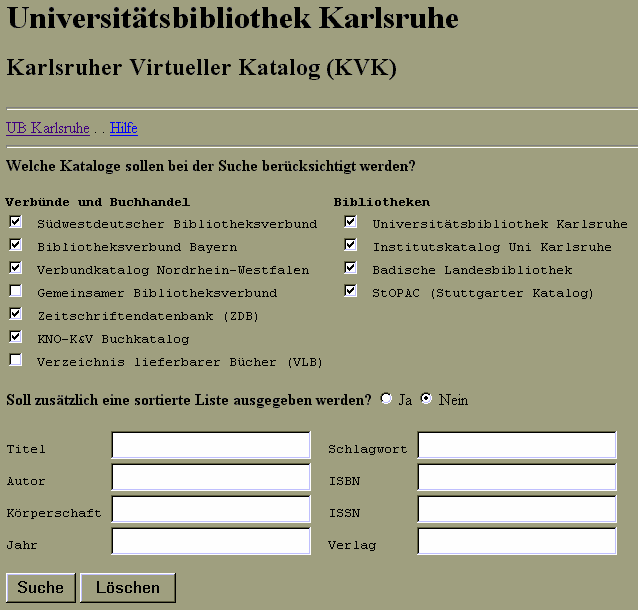This screenshot has height=610, width=638.
Task: Focus the Körperschaft input field
Action: [x=211, y=509]
